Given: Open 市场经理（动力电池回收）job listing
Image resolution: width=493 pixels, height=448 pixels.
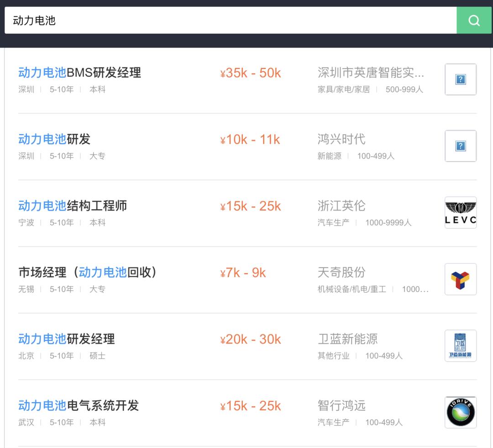Looking at the screenshot, I should (x=88, y=273).
